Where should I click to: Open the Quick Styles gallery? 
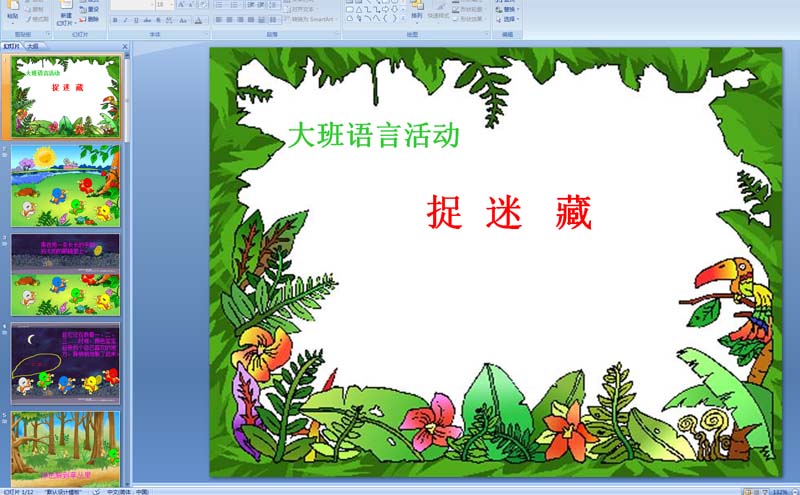(439, 13)
